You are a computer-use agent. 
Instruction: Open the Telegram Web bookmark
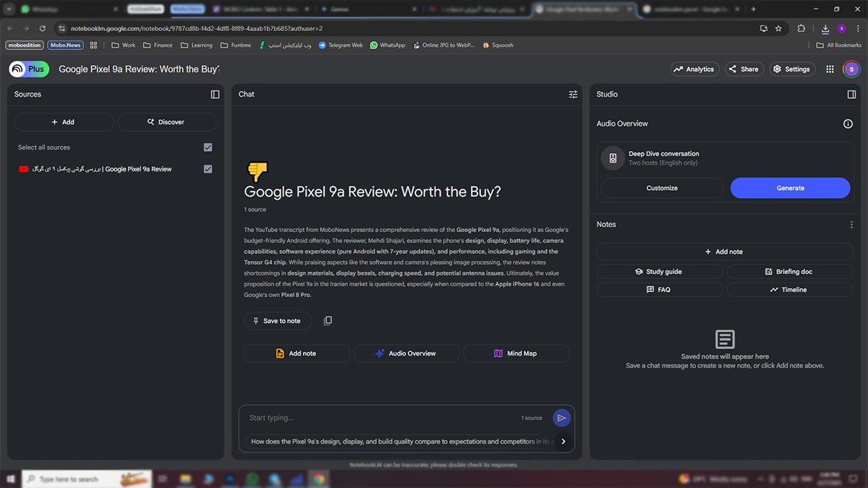[341, 45]
